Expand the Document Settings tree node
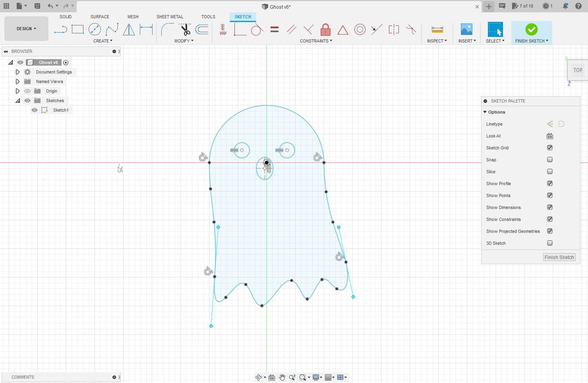The width and height of the screenshot is (588, 383). 17,72
